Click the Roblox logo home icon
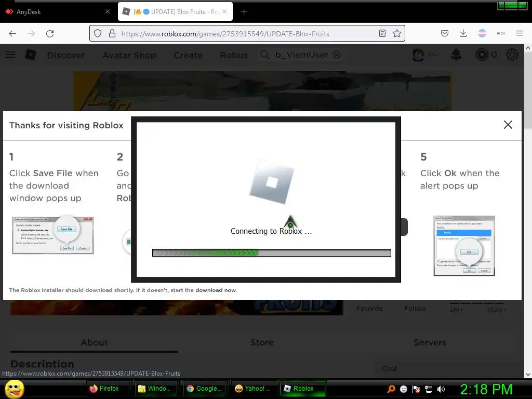The width and height of the screenshot is (532, 399). pyautogui.click(x=31, y=55)
